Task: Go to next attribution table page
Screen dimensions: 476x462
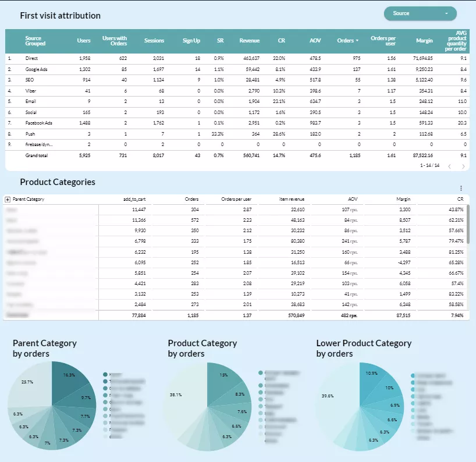Action: [463, 166]
